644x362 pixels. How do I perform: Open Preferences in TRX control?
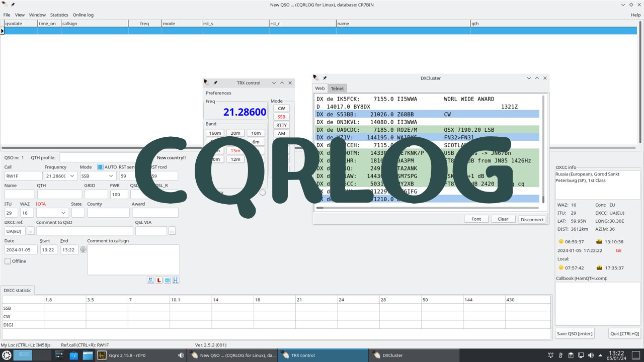[218, 93]
